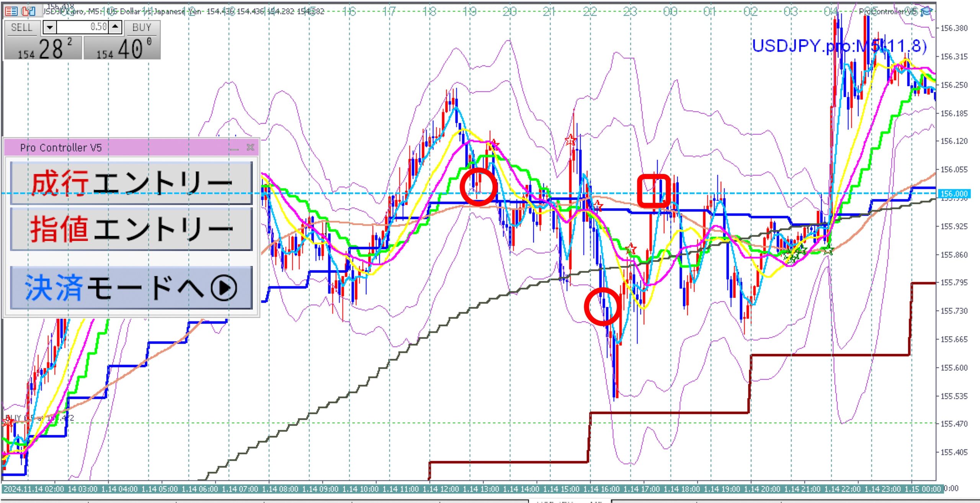This screenshot has height=503, width=980.
Task: Click the 155.405 price scale label
Action: pos(954,453)
